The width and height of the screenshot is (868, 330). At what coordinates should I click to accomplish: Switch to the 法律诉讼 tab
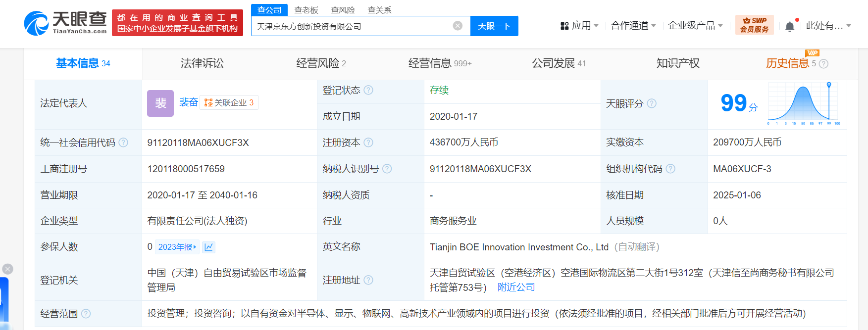pyautogui.click(x=202, y=63)
